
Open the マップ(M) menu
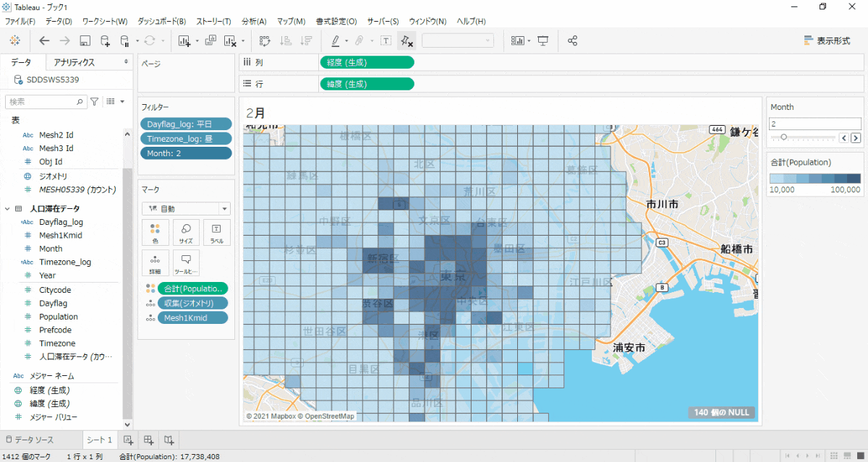pyautogui.click(x=291, y=21)
